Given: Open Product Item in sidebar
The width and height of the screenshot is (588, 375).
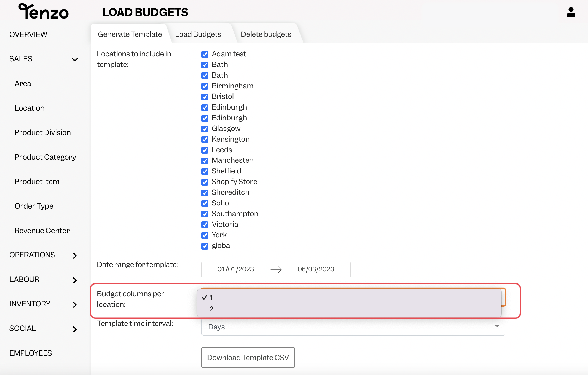Looking at the screenshot, I should (x=37, y=182).
